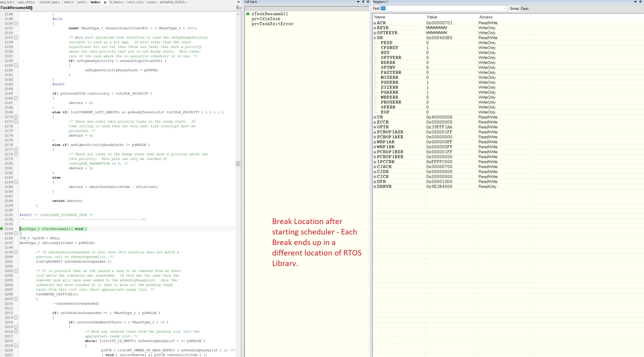Select the EOP bit field row
This screenshot has width=644, height=357.
(451, 112)
